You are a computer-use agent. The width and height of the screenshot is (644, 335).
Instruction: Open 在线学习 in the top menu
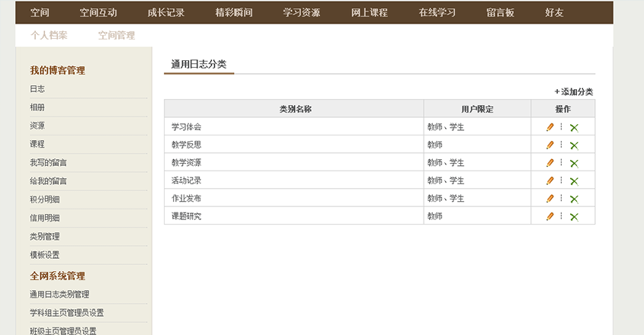pos(437,13)
